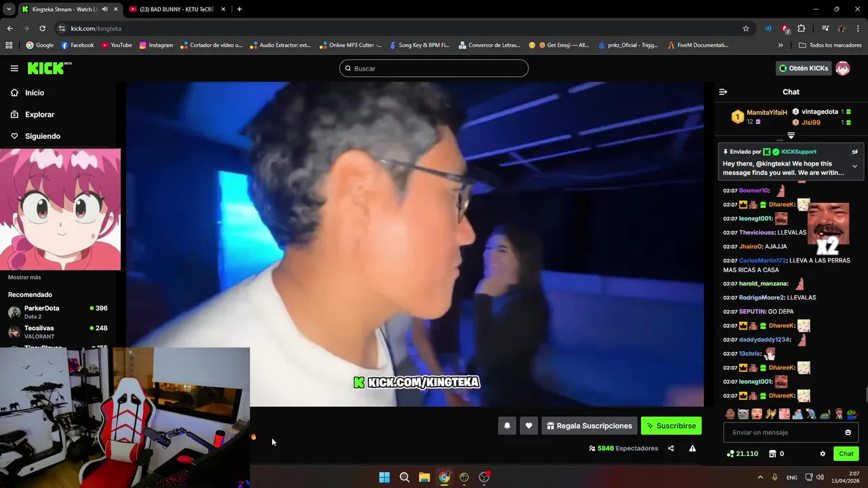Open the channel points 21.110 balance

(x=743, y=453)
